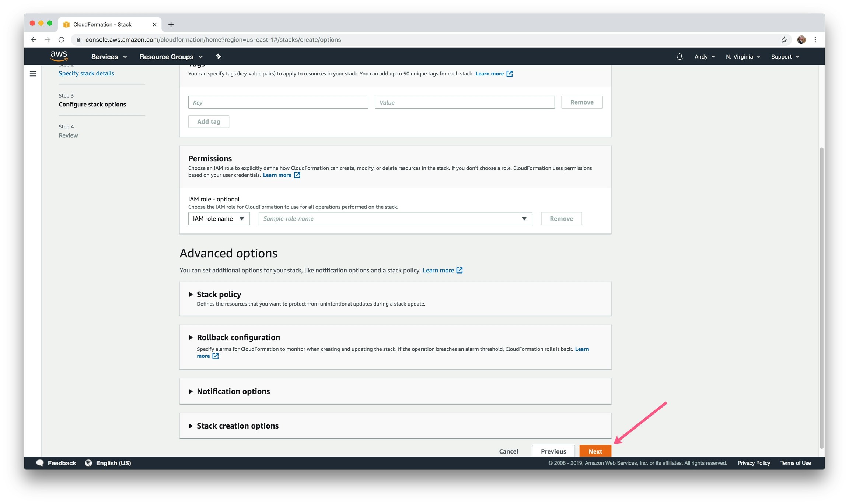
Task: Open the Andy account dropdown
Action: coord(705,57)
